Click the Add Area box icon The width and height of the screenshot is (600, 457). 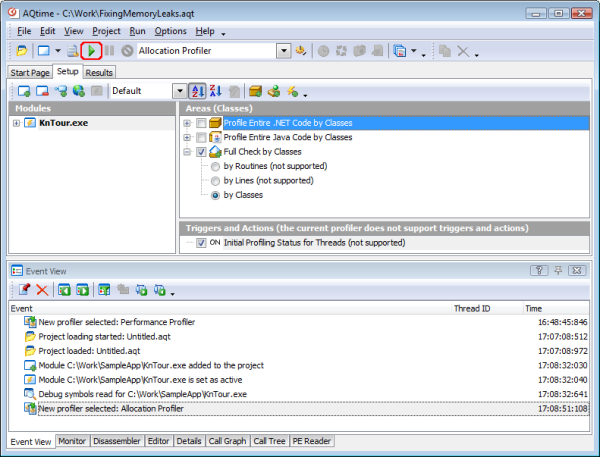click(255, 91)
